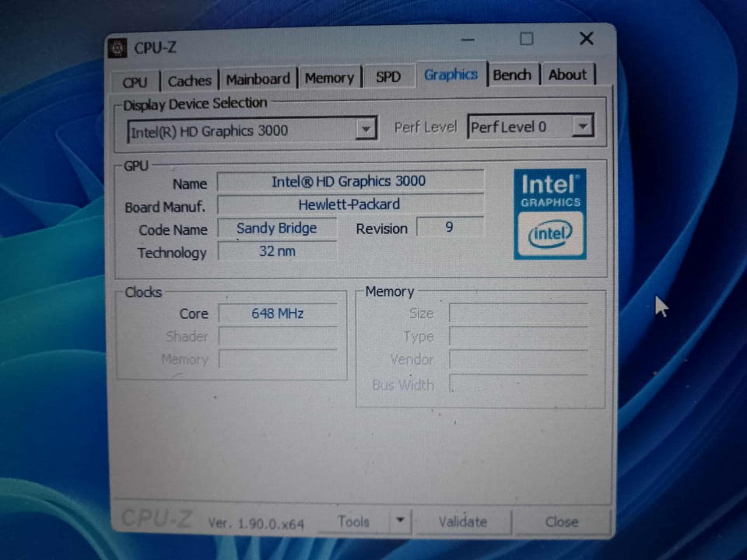The width and height of the screenshot is (747, 560).
Task: Click the empty Memory Size field
Action: [x=519, y=313]
